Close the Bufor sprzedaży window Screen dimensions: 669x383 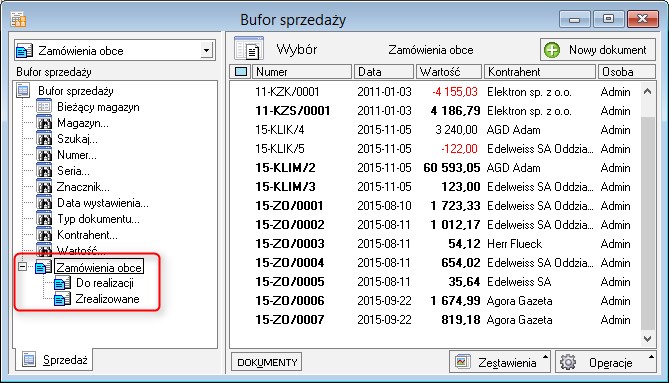(642, 19)
